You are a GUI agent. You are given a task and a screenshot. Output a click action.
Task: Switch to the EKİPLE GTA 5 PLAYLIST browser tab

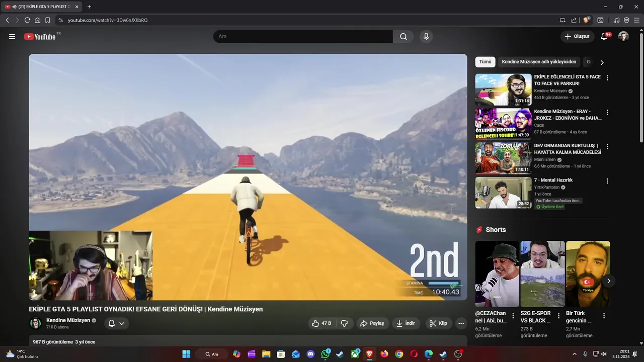pos(41,7)
